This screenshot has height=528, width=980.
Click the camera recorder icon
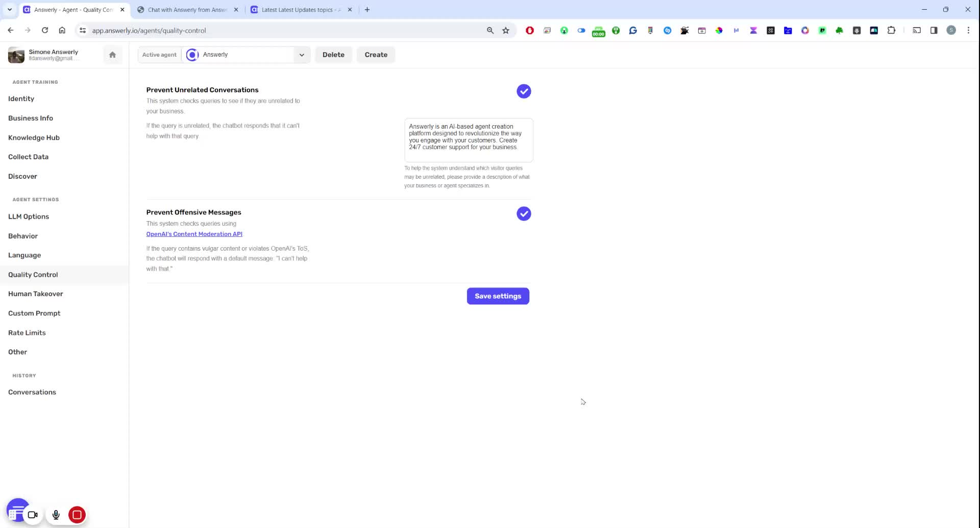33,515
